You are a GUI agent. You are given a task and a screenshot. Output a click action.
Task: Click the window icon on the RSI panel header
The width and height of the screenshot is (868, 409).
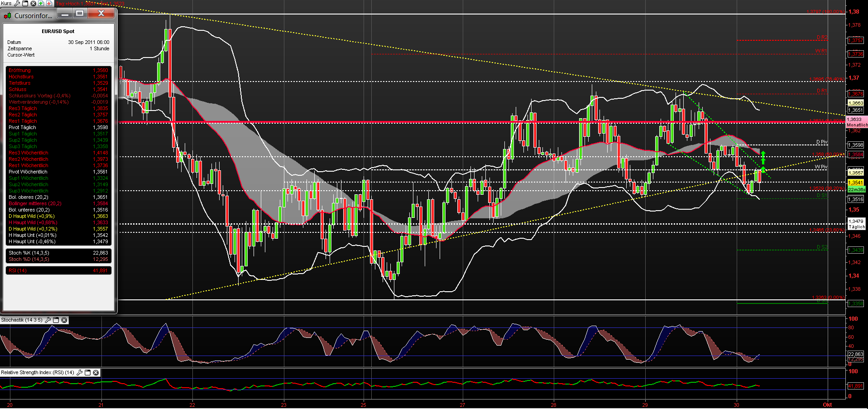pyautogui.click(x=88, y=372)
